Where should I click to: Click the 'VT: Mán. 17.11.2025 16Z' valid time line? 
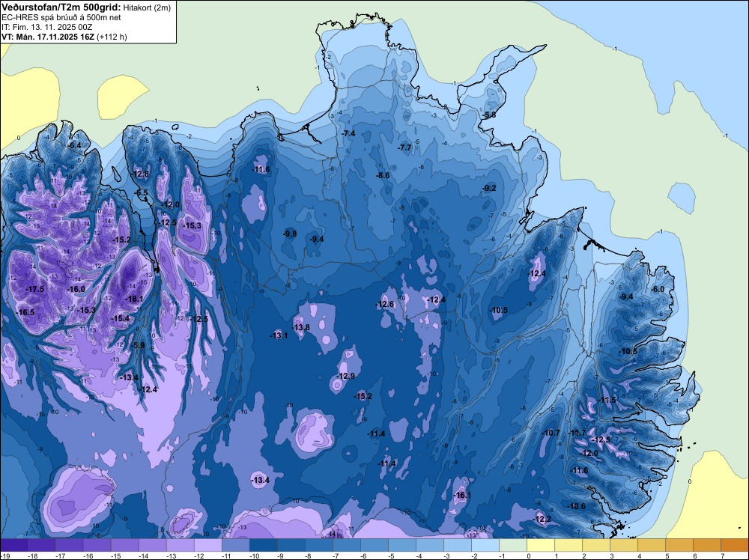pyautogui.click(x=48, y=37)
